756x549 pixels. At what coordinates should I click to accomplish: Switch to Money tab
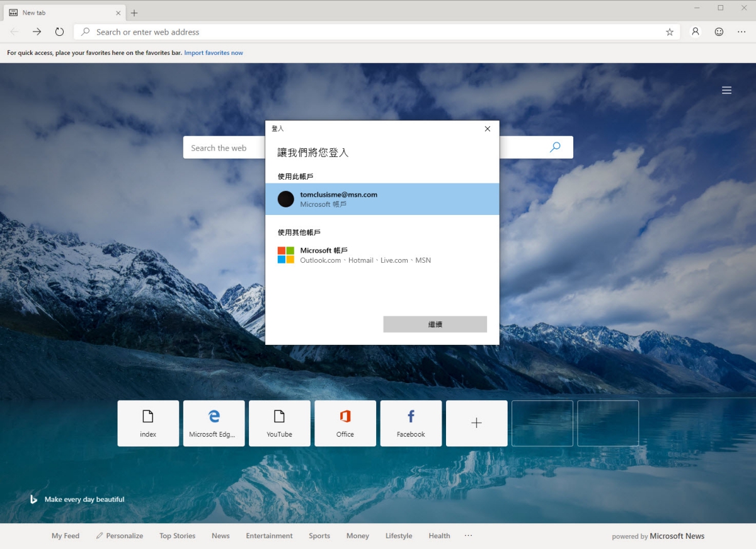tap(357, 536)
